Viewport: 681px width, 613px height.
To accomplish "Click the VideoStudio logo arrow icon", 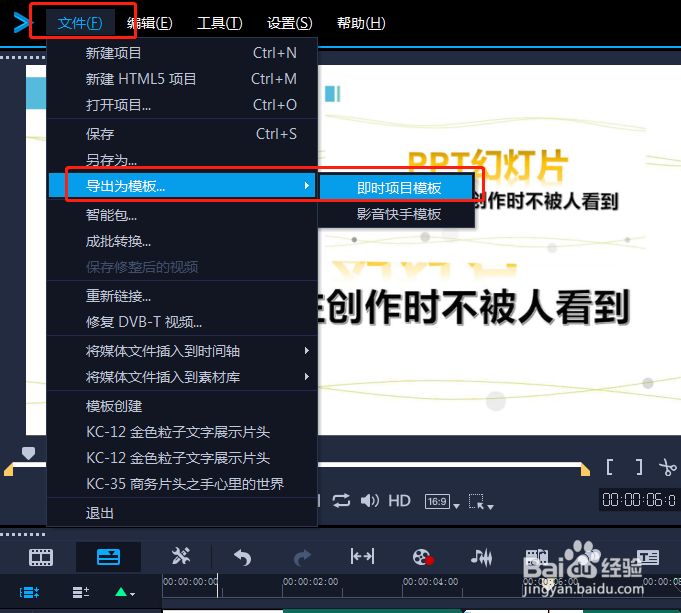I will coord(22,23).
